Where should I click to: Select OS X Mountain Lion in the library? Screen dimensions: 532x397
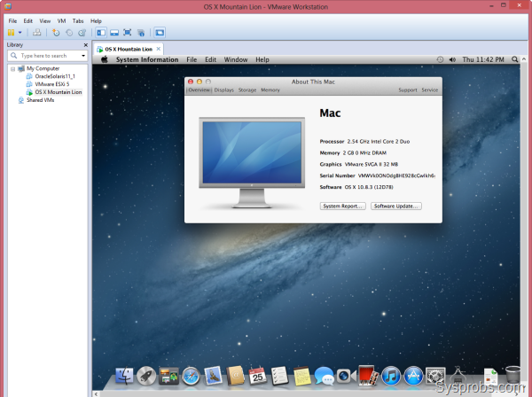[59, 92]
